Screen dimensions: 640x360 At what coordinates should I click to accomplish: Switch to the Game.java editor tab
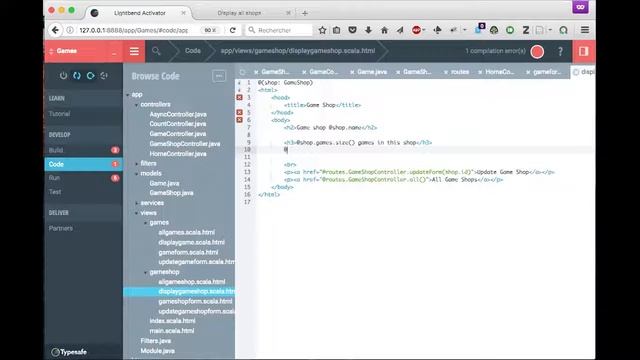(372, 72)
